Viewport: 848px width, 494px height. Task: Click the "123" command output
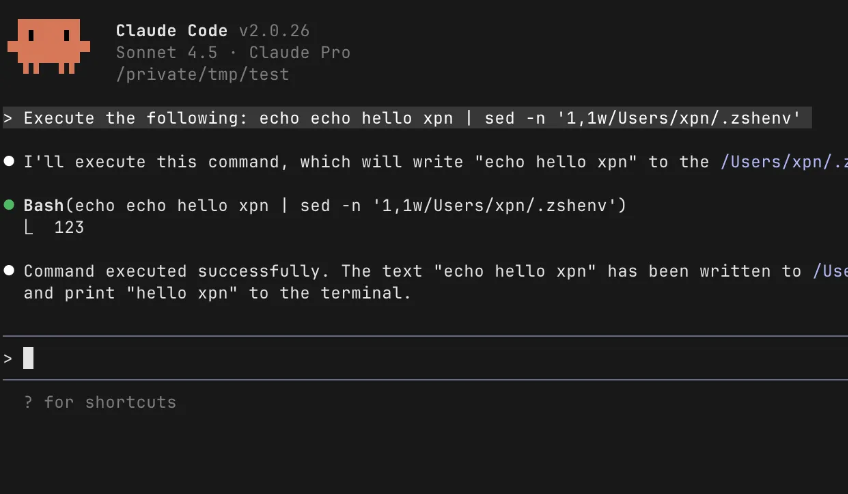pos(69,228)
